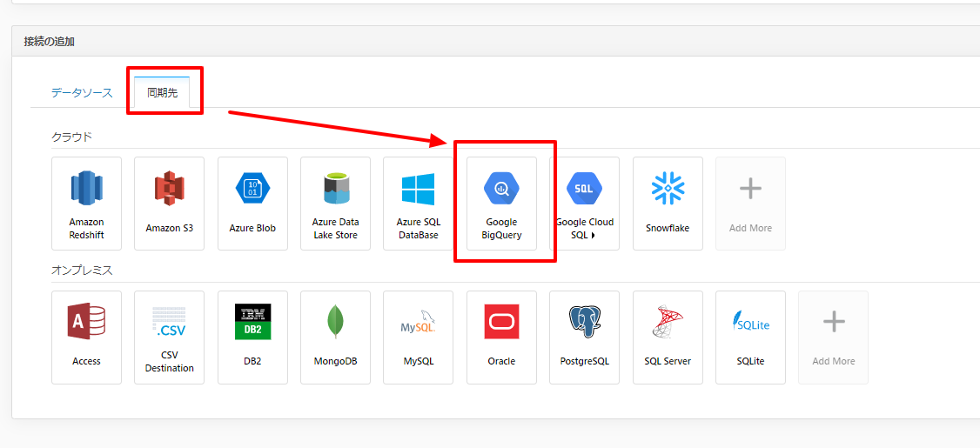Select the Google BigQuery destination
This screenshot has width=980, height=448.
501,204
